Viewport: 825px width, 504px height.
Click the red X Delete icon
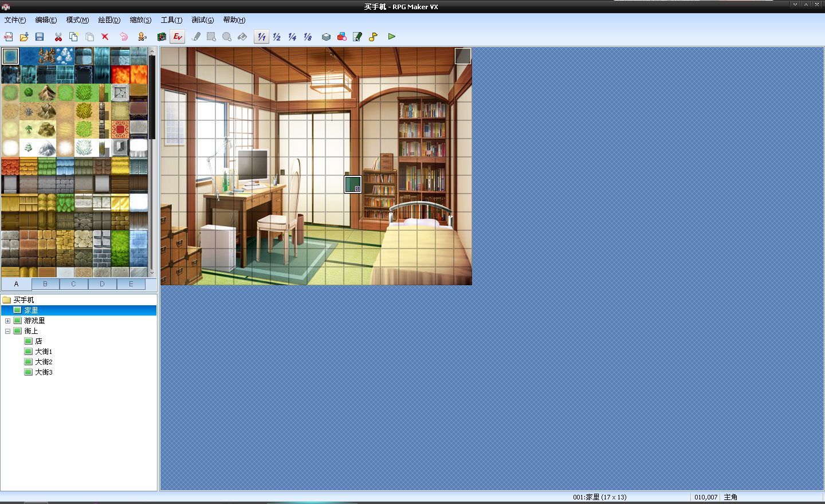point(105,37)
